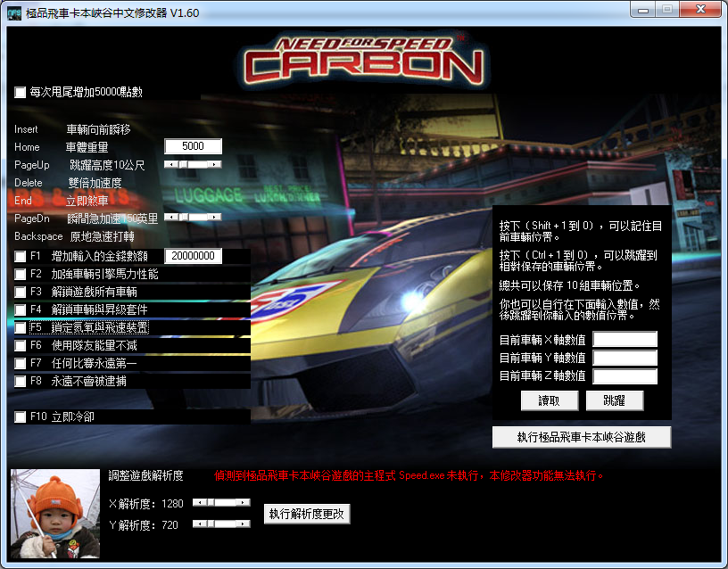Image resolution: width=728 pixels, height=569 pixels.
Task: Enable F5 鎖定氮氧與飛速裝置
Action: click(20, 327)
